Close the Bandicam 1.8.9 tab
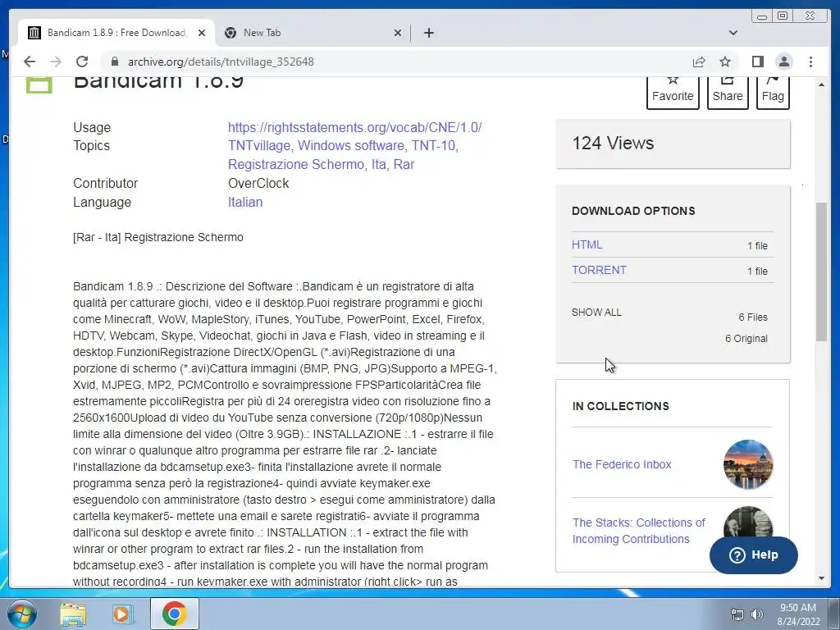Viewport: 840px width, 630px height. [202, 33]
